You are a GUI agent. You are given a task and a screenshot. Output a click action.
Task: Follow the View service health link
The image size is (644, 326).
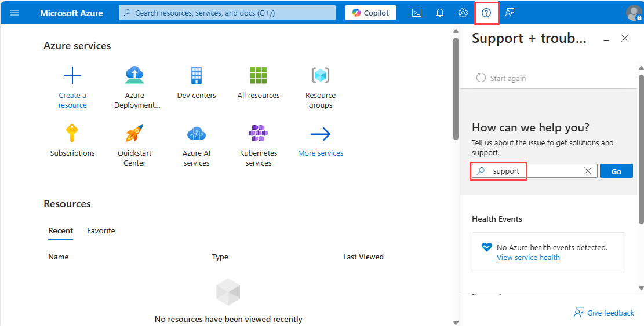coord(528,257)
